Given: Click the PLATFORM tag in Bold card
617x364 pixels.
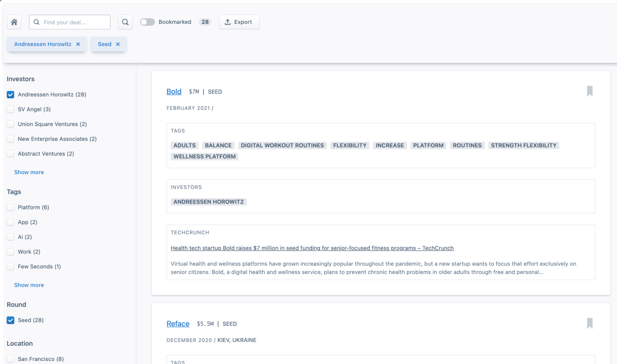Looking at the screenshot, I should (x=428, y=145).
